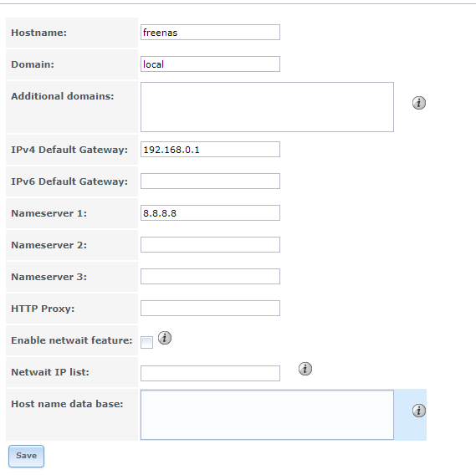Click info icon beside Additional domains
476x475 pixels.
point(419,103)
